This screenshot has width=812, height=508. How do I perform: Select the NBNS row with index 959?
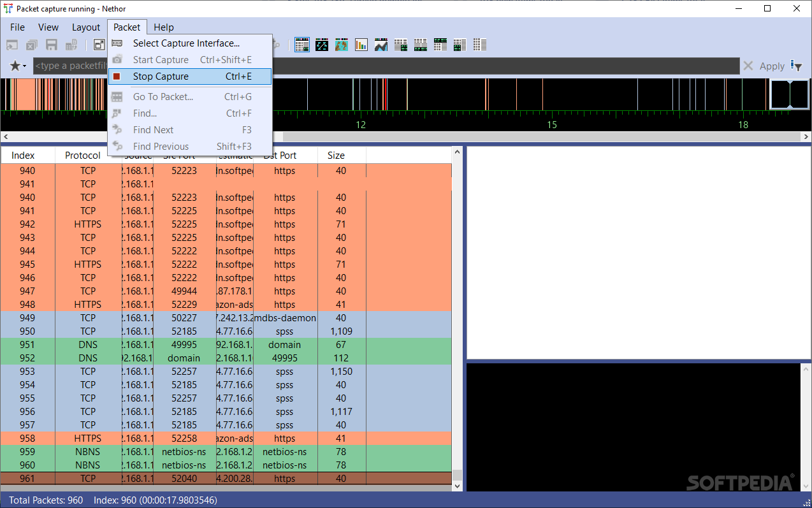click(x=226, y=452)
